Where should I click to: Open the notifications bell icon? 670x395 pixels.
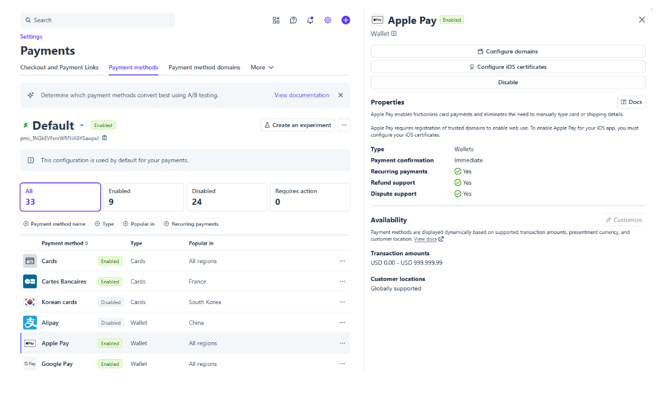tap(310, 20)
